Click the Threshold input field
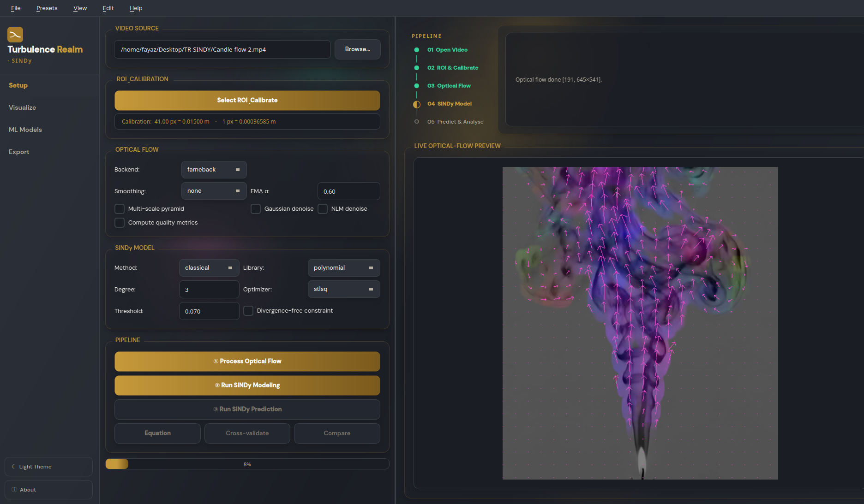864x504 pixels. coord(209,311)
